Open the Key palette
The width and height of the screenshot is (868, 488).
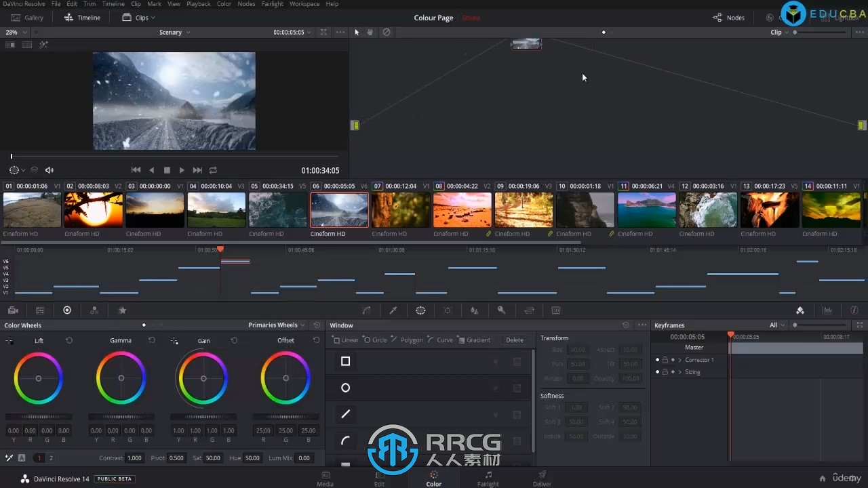[502, 310]
